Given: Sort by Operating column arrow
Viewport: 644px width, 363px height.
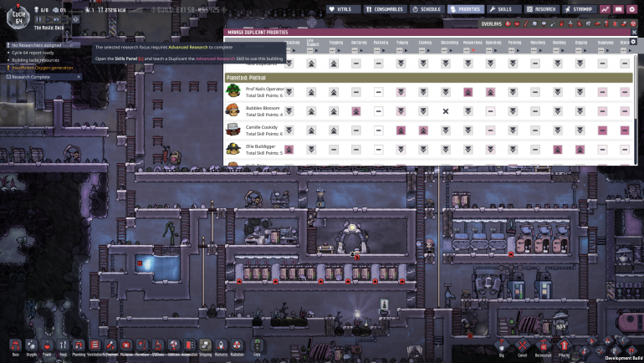Looking at the screenshot, I should [x=496, y=50].
